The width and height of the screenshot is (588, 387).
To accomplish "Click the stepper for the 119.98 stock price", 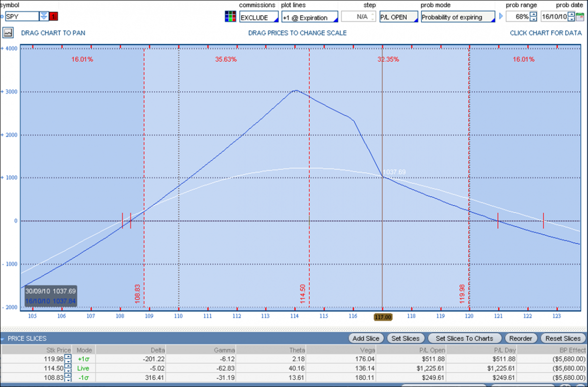I will [68, 359].
